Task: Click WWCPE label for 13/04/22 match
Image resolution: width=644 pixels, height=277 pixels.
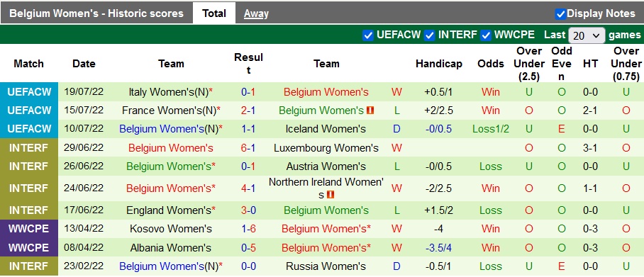Action: coord(29,229)
